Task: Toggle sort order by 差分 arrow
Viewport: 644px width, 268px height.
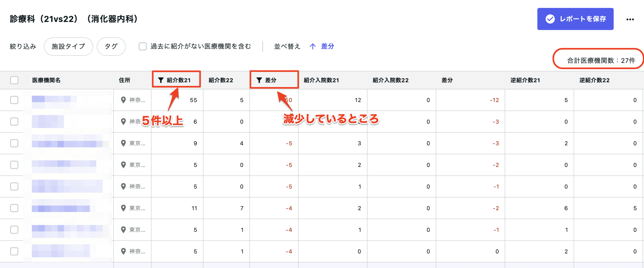Action: click(x=313, y=47)
